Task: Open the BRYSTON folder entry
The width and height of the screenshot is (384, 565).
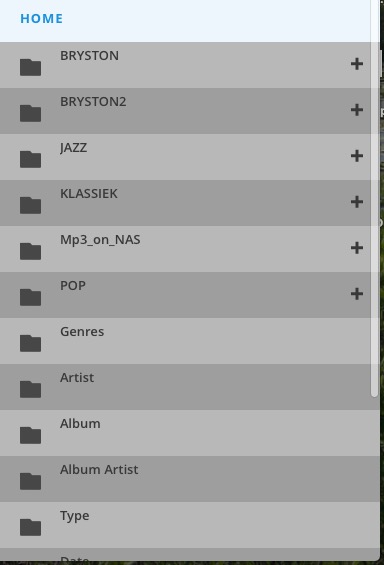Action: (185, 65)
